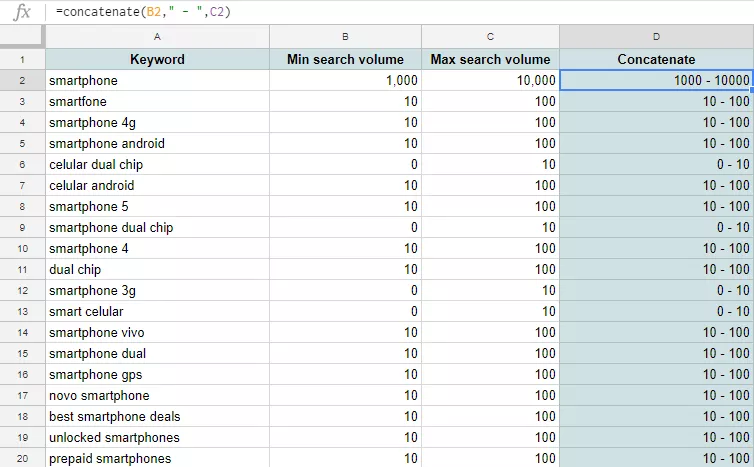Select column C header

pyautogui.click(x=490, y=37)
